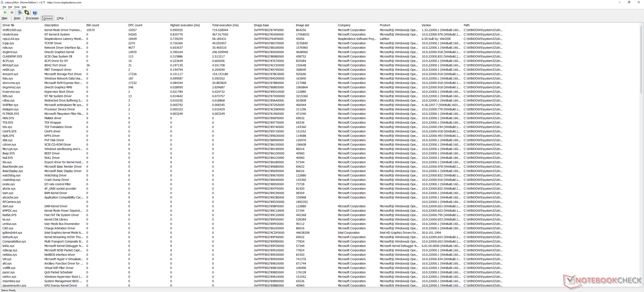
Task: Select the CLASSPNP.SYS driver entry
Action: pyautogui.click(x=12, y=56)
